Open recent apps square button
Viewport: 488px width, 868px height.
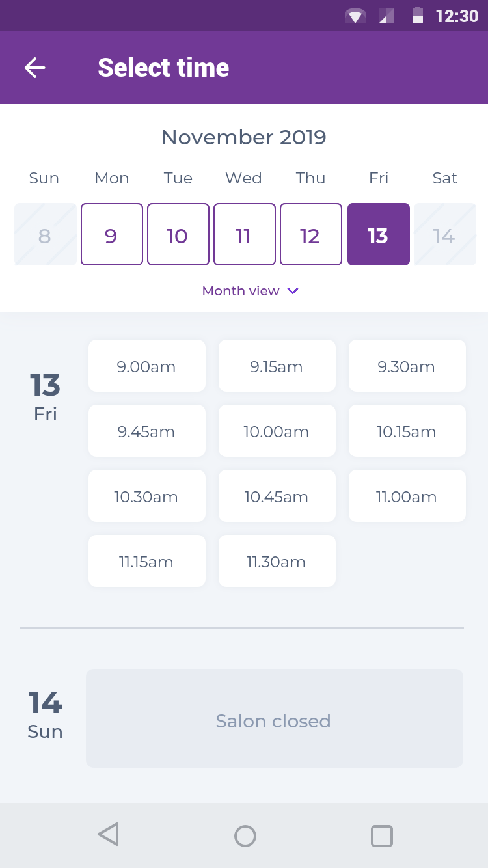tap(381, 835)
